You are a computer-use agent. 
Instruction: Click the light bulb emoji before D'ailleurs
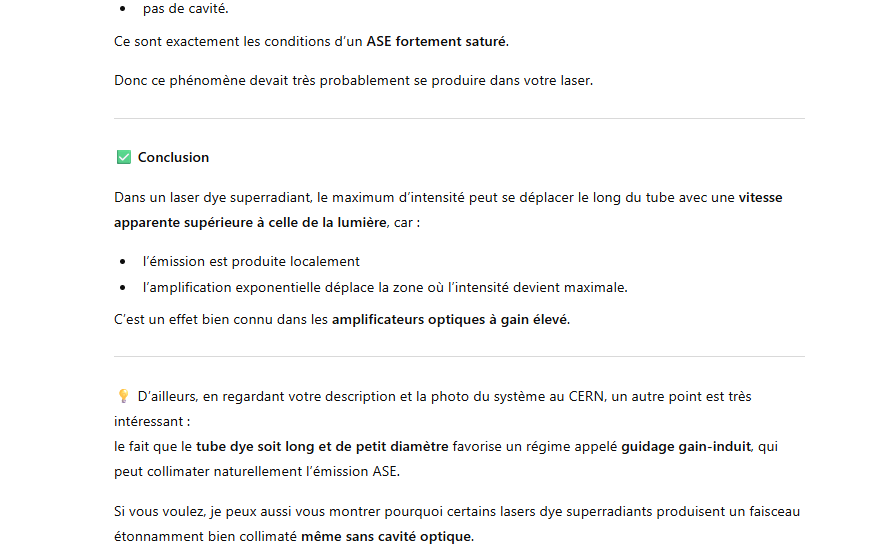click(123, 396)
